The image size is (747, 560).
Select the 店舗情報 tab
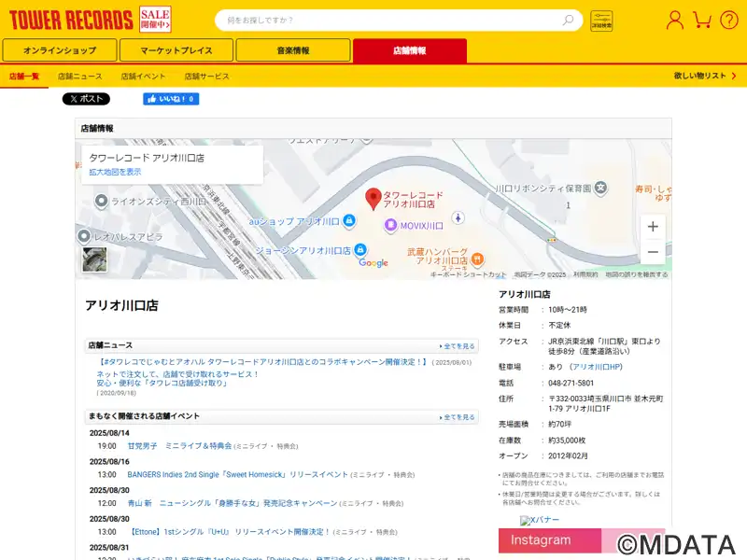point(410,50)
